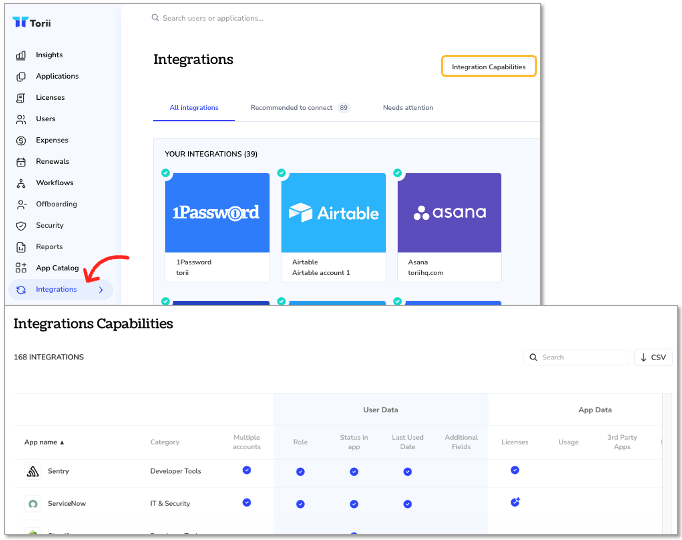Screen dimensions: 682x540
Task: Click the IT & Security category cell
Action: pos(170,503)
